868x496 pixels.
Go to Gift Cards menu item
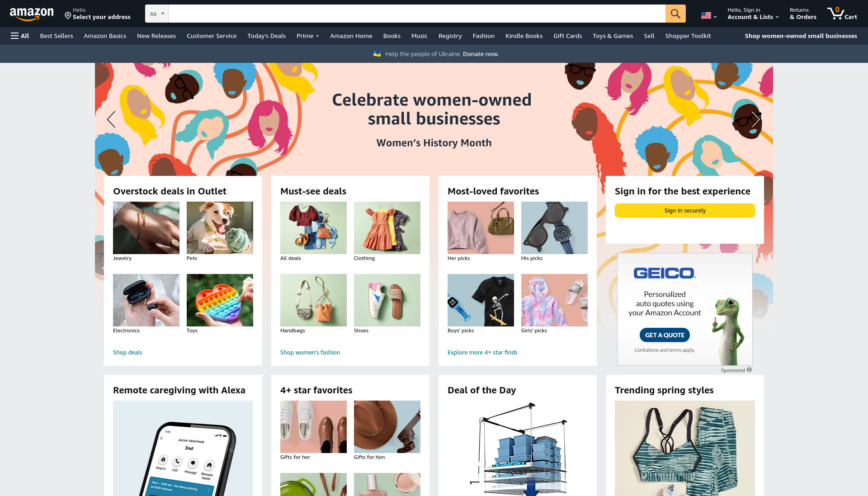[567, 36]
